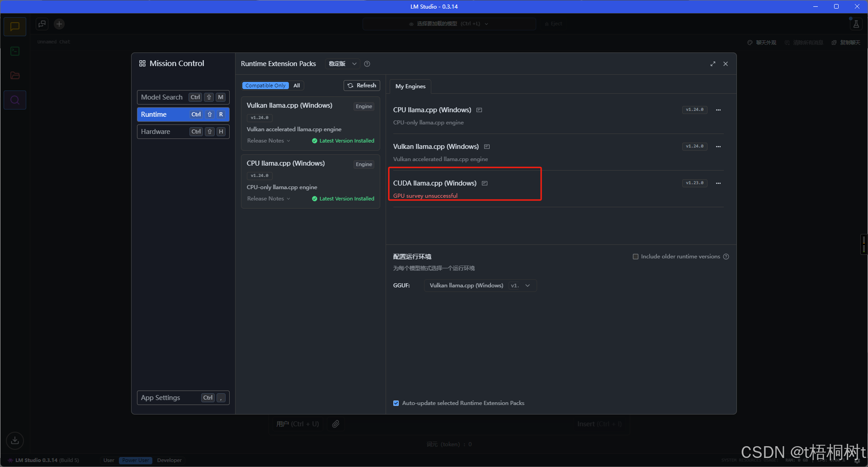Image resolution: width=868 pixels, height=467 pixels.
Task: Click 'GPU survey unsuccessful' status text
Action: click(425, 196)
